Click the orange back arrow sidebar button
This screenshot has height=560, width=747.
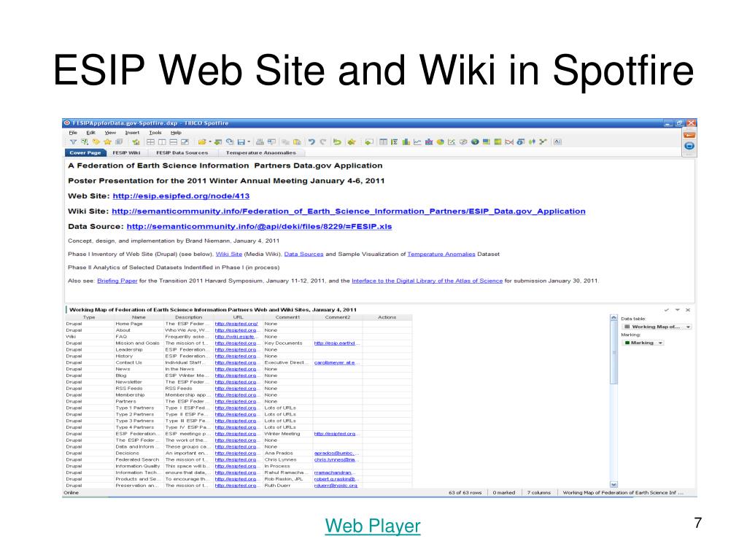pos(689,135)
